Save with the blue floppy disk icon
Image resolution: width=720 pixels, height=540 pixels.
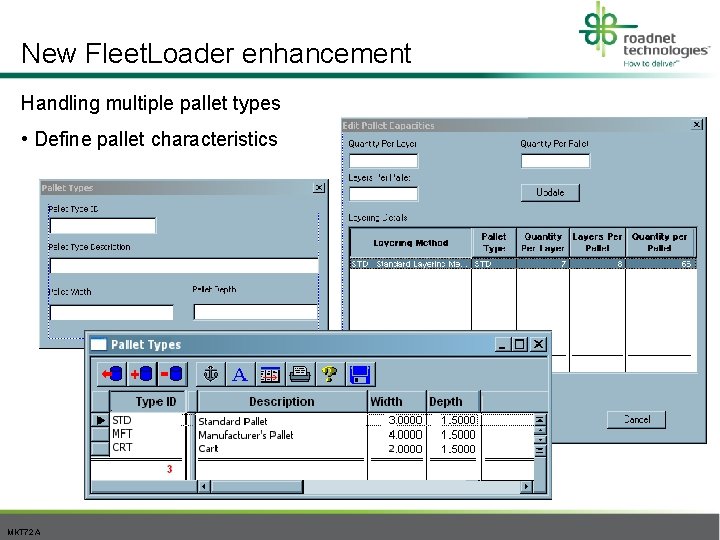(x=360, y=374)
